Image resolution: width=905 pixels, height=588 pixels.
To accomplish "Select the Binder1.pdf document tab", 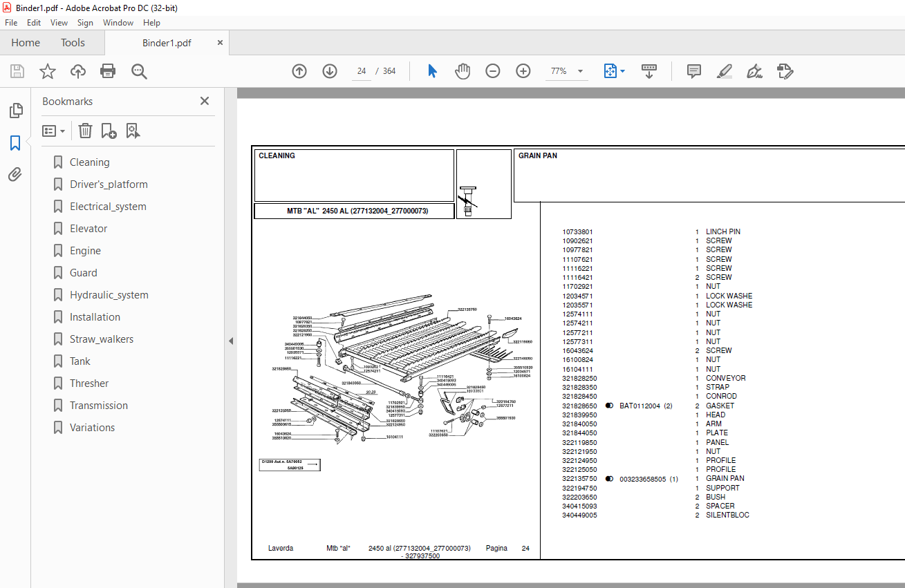I will pyautogui.click(x=167, y=43).
